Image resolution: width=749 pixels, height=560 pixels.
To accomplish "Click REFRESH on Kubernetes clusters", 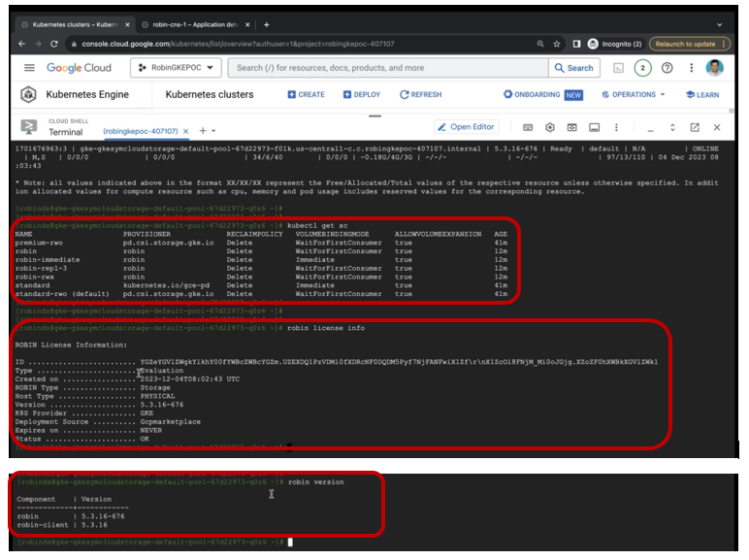I will point(420,94).
